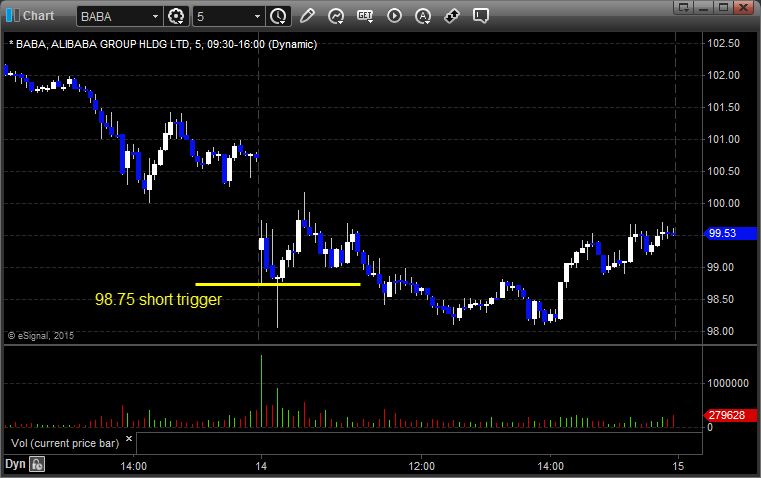Click the 98.50 price axis label

(x=720, y=299)
